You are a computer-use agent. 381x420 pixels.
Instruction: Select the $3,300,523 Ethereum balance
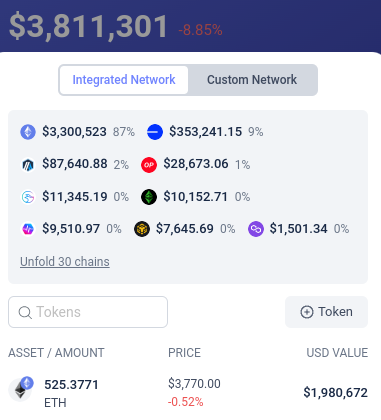(74, 132)
